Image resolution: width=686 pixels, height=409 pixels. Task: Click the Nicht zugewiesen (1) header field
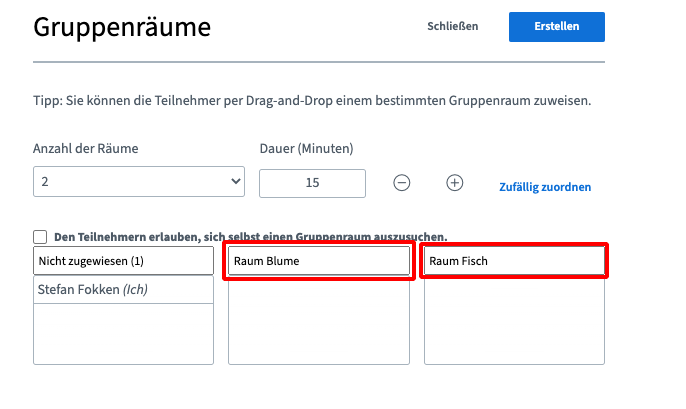(123, 261)
